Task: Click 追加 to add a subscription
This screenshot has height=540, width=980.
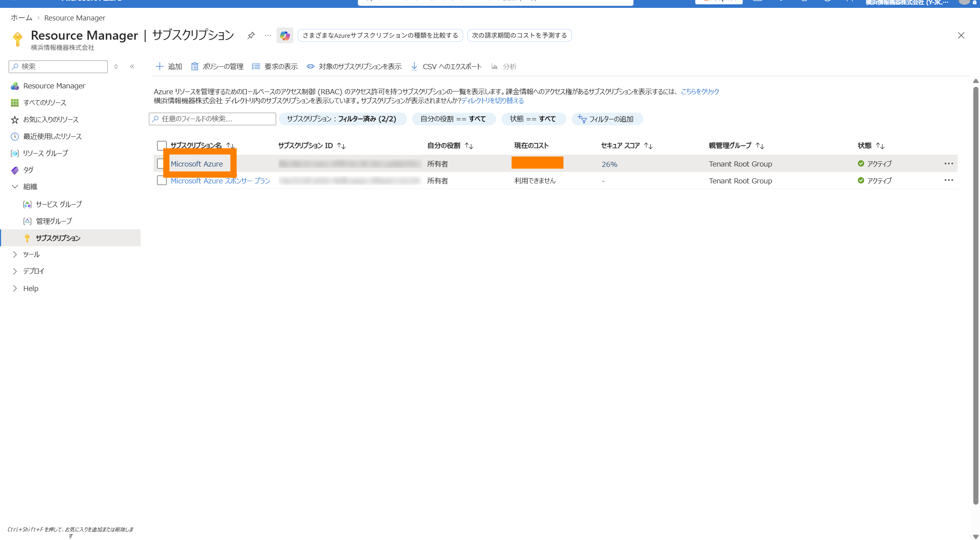Action: pos(169,66)
